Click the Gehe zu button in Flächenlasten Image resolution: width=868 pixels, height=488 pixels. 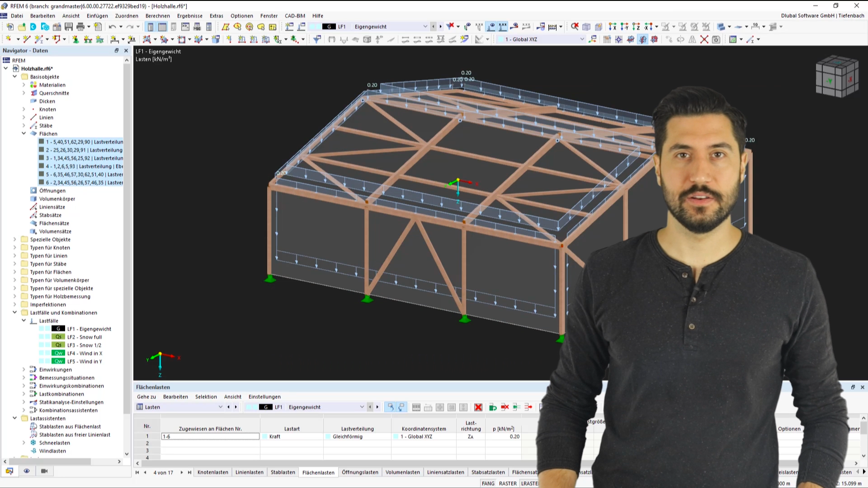coord(146,396)
